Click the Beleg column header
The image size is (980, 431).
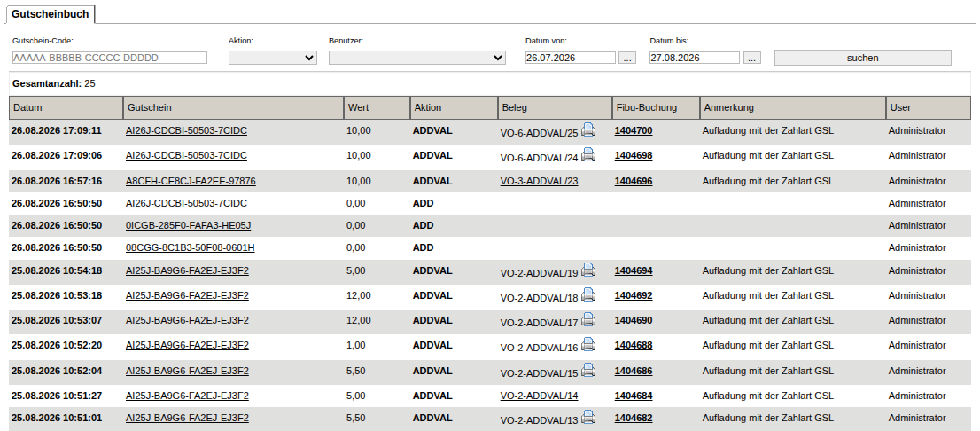click(555, 107)
